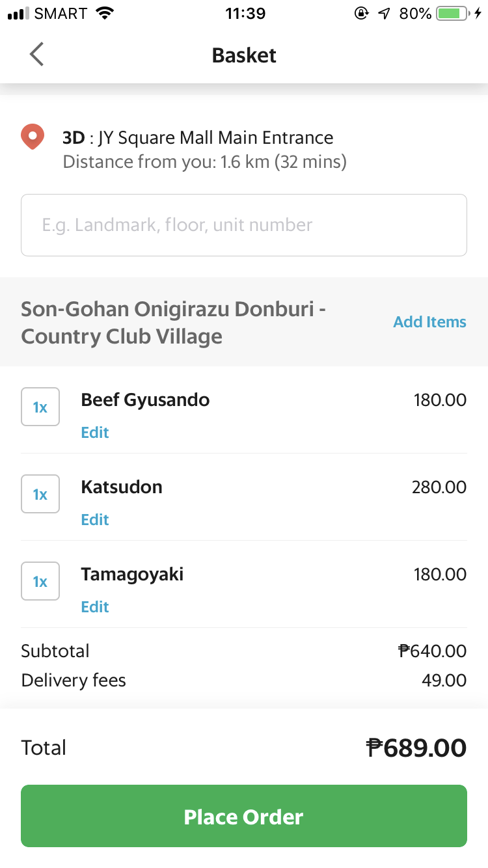The width and height of the screenshot is (488, 868).
Task: Tap the Katsudon item name
Action: pos(122,487)
